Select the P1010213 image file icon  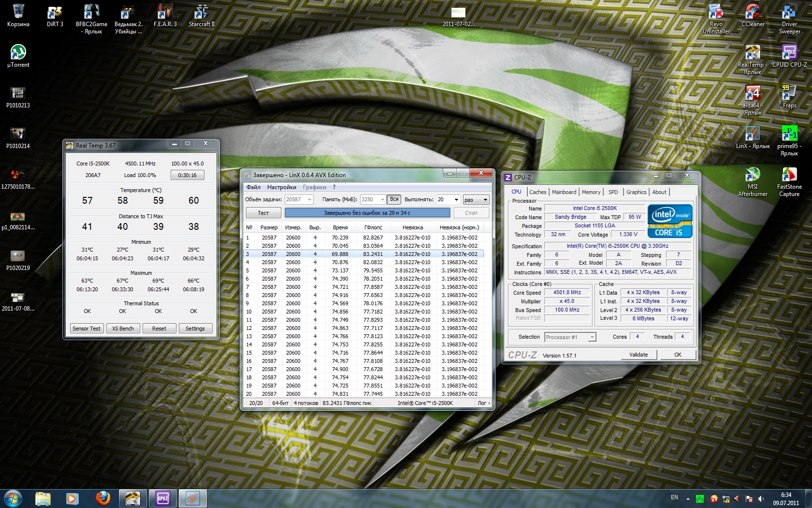[x=18, y=96]
